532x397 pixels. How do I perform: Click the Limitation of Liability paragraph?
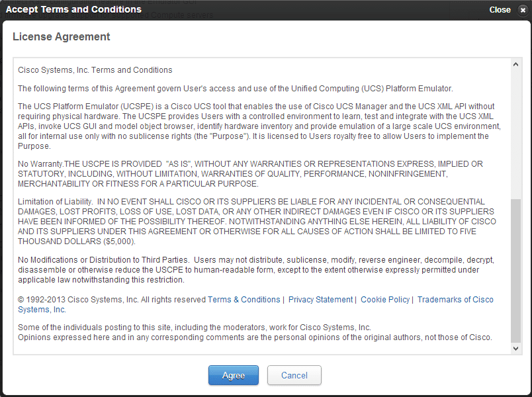pos(257,222)
